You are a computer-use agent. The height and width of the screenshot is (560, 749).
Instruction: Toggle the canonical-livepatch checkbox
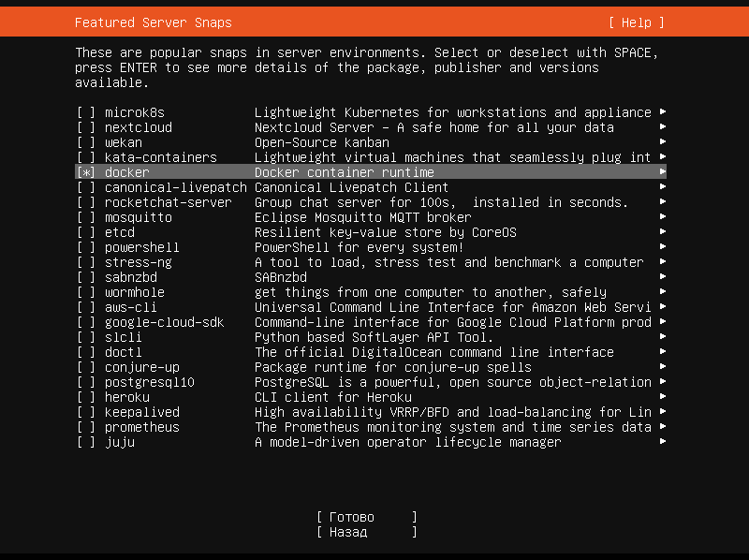coord(86,187)
